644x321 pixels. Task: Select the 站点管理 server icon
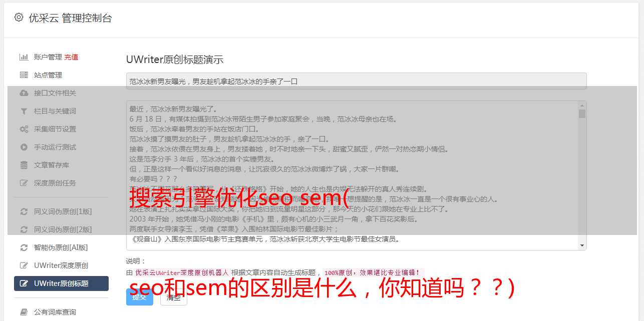[x=24, y=75]
